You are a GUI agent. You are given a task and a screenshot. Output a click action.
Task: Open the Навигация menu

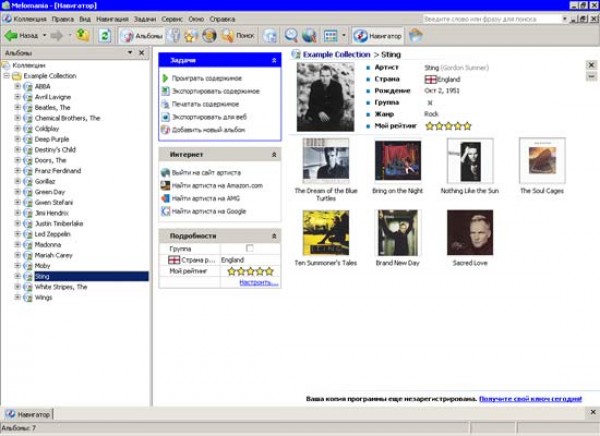(112, 18)
